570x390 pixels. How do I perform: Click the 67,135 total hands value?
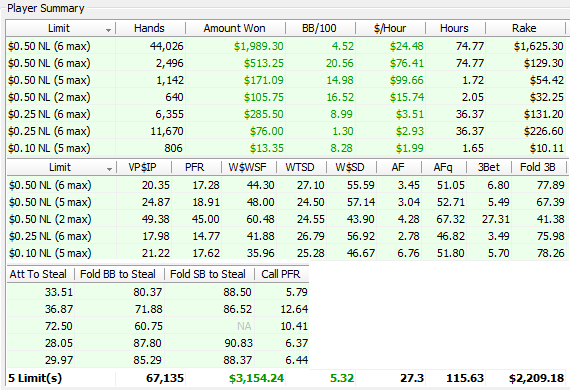[165, 378]
